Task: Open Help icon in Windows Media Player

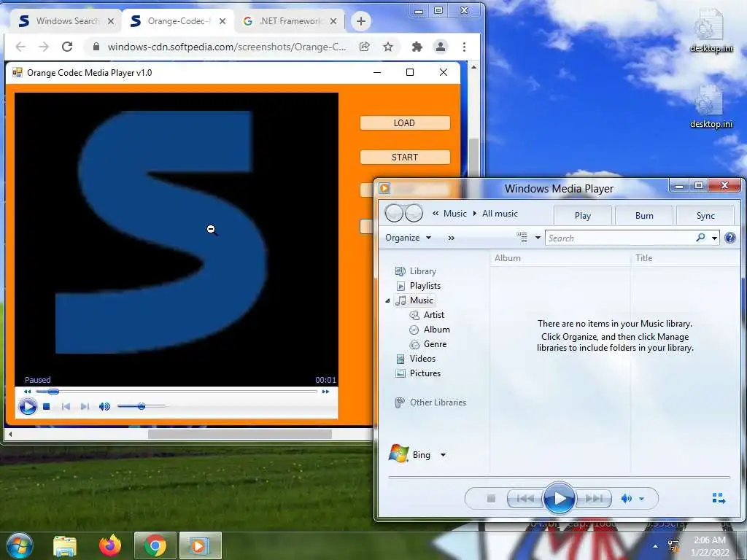Action: click(x=729, y=238)
